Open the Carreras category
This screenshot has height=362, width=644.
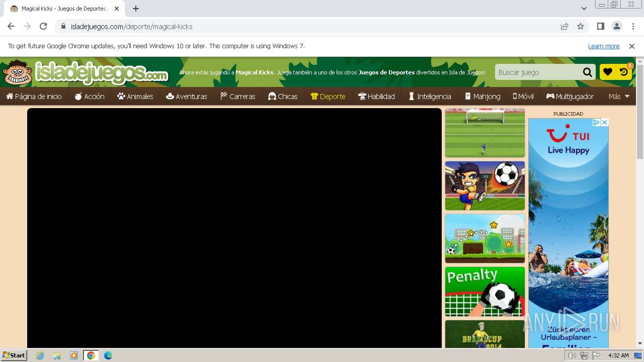click(238, 96)
